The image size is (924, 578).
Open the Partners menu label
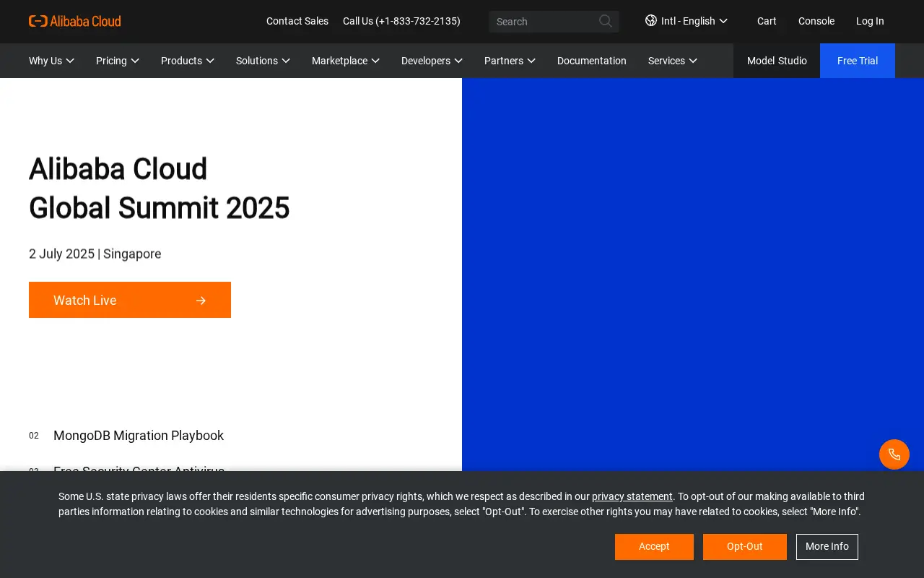pos(504,61)
